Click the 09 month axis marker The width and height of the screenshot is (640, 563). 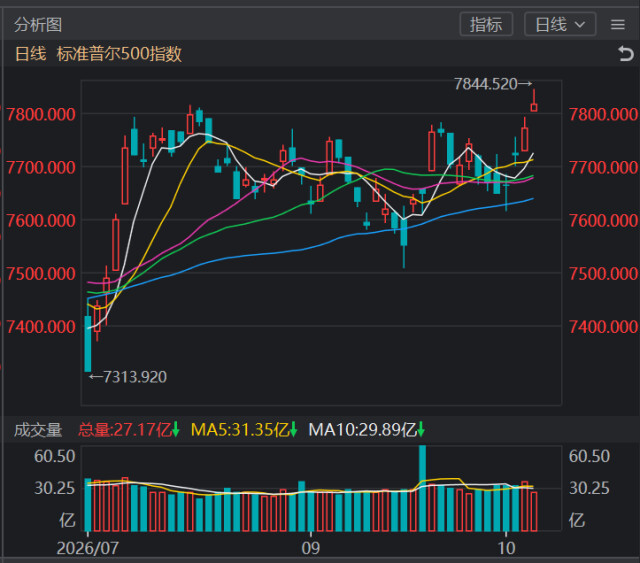click(x=311, y=548)
